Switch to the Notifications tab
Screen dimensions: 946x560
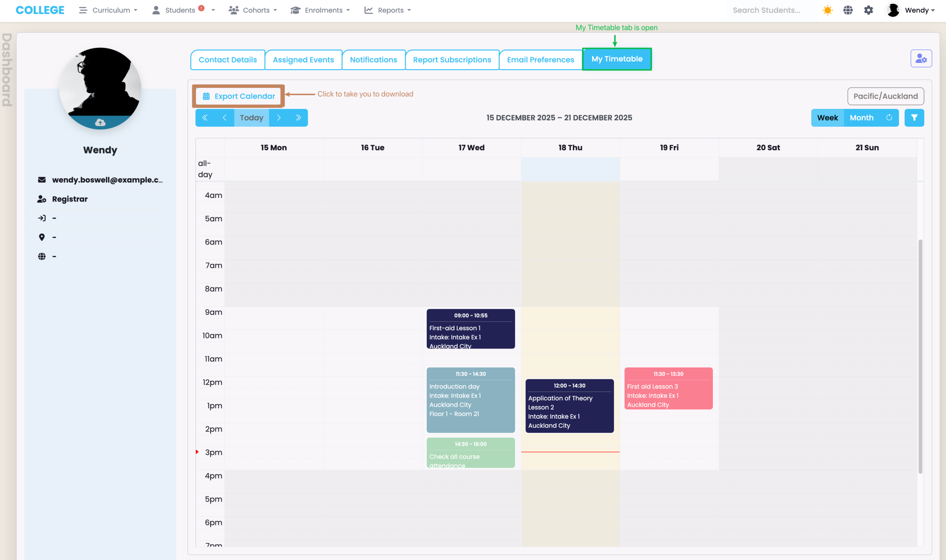tap(373, 59)
